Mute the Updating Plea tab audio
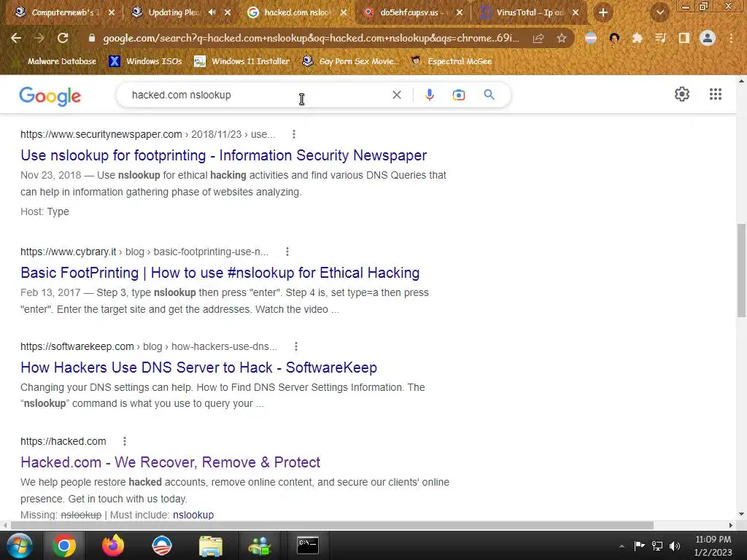Screen dimensions: 747x560 [212, 12]
